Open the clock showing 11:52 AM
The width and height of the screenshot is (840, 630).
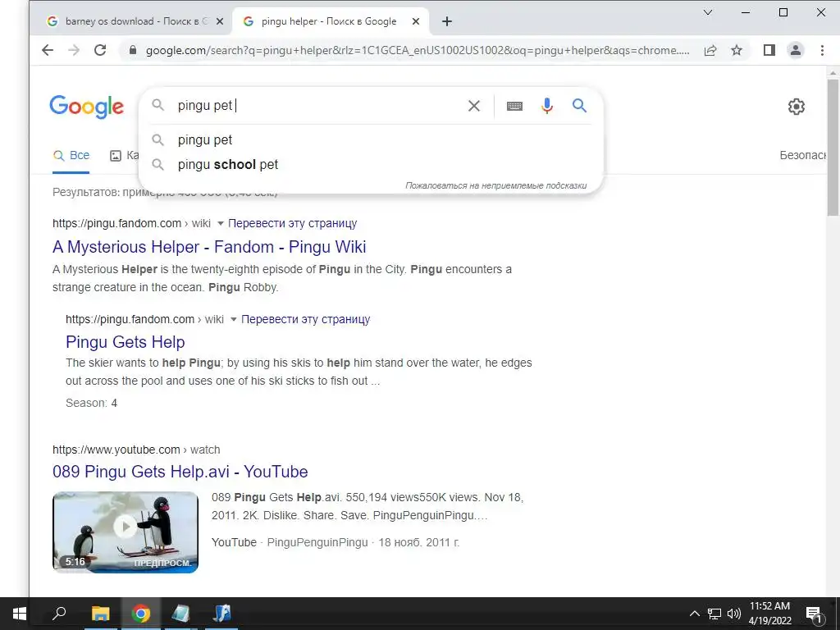click(x=769, y=614)
